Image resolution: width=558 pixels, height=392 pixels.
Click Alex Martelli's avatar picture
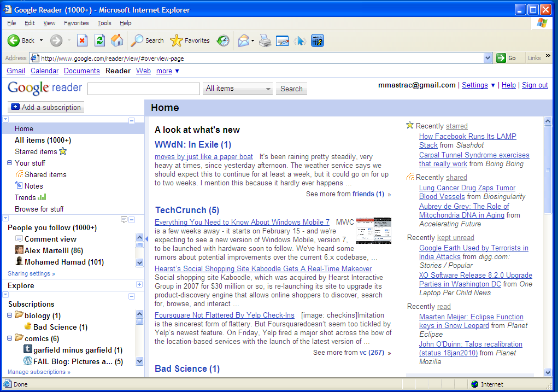click(19, 250)
